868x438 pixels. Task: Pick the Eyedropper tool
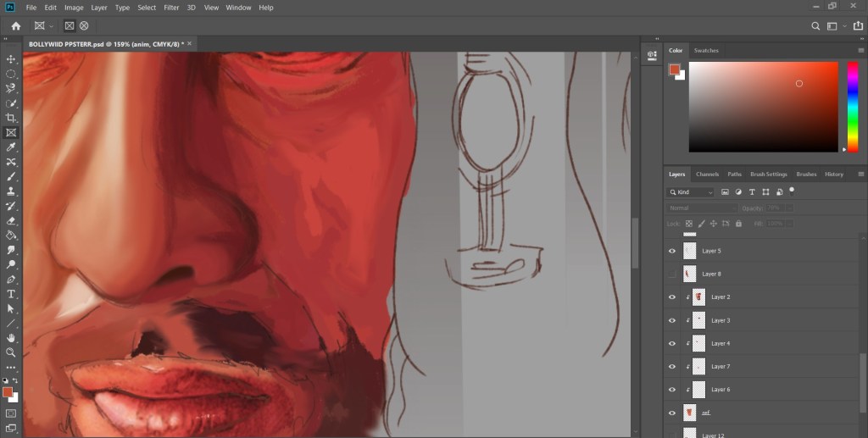tap(11, 147)
